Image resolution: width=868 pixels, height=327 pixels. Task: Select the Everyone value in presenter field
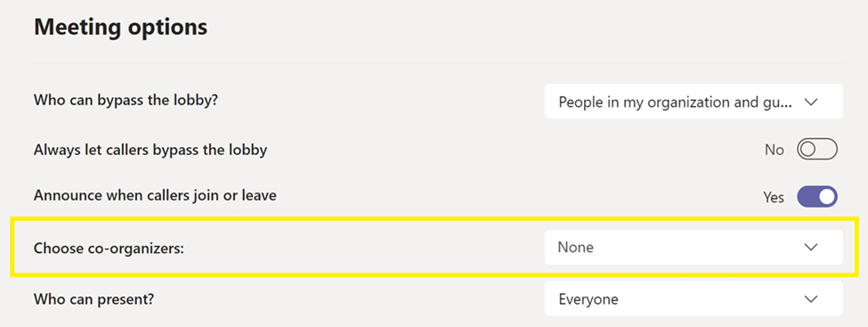pyautogui.click(x=588, y=299)
